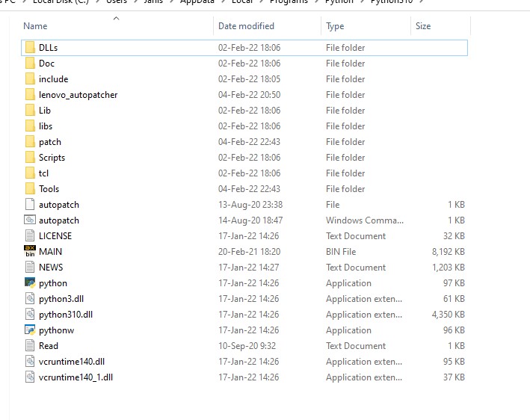Click the vcruntime140_1.dll file icon
The image size is (530, 420).
30,377
